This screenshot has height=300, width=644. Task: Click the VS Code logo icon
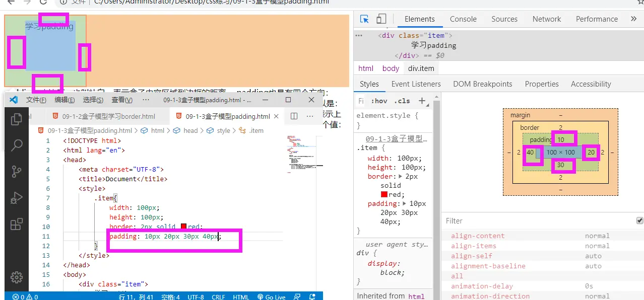[x=14, y=100]
